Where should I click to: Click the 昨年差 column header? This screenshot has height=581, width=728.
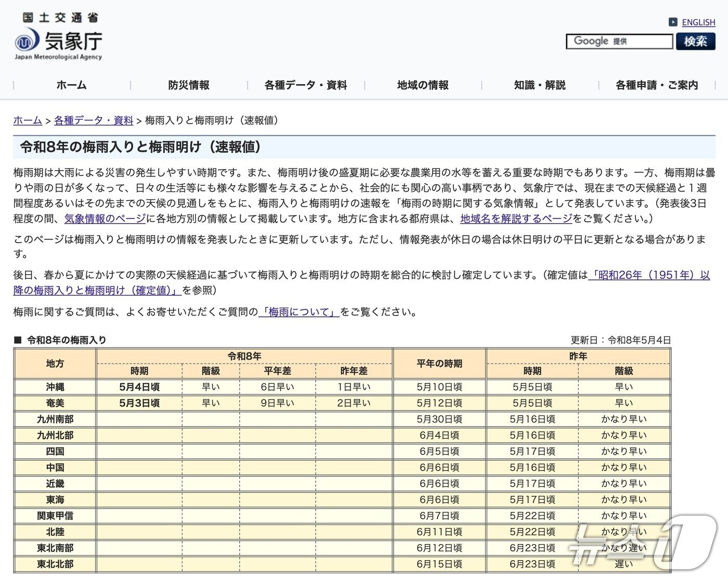point(354,371)
